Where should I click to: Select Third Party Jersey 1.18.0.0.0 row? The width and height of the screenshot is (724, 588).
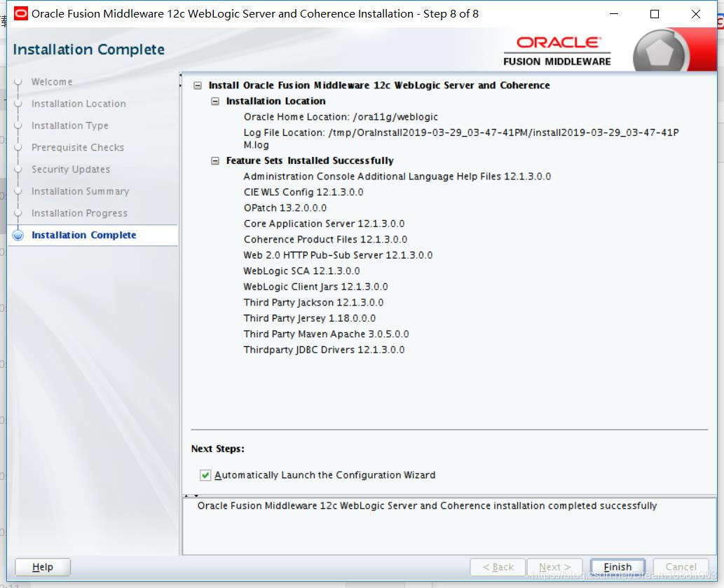[x=309, y=318]
